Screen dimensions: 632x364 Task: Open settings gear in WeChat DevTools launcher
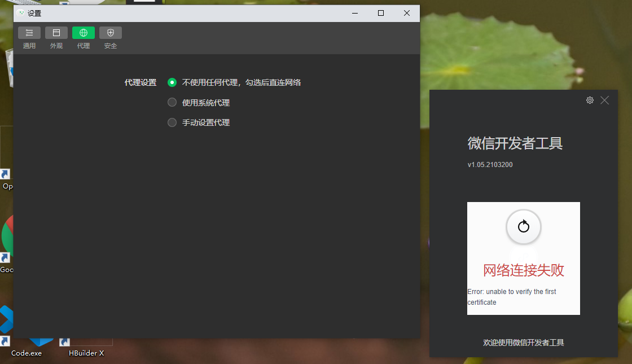pos(590,100)
